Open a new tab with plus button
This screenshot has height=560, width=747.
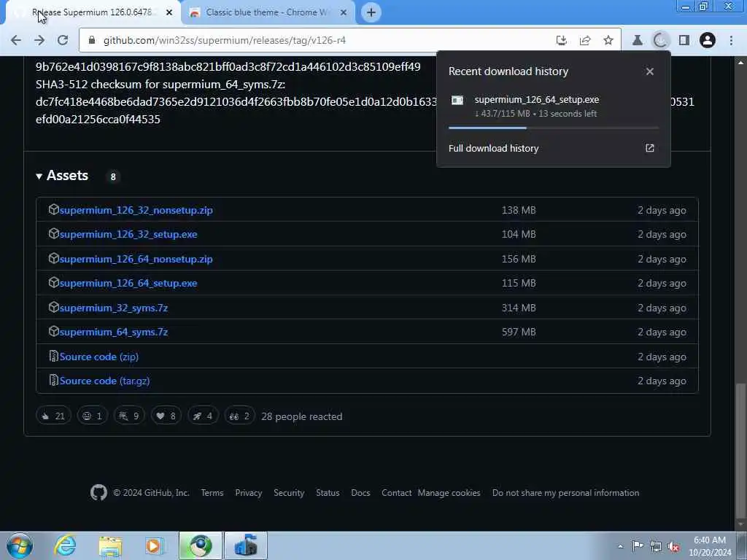[371, 13]
